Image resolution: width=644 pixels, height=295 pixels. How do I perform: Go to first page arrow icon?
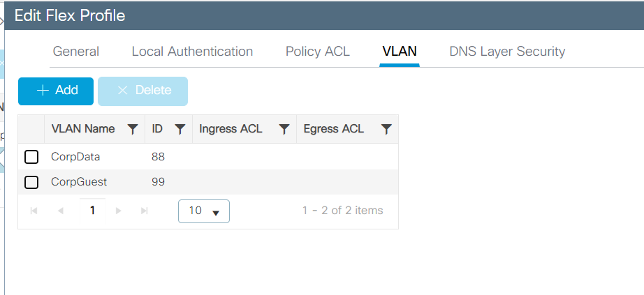[34, 211]
